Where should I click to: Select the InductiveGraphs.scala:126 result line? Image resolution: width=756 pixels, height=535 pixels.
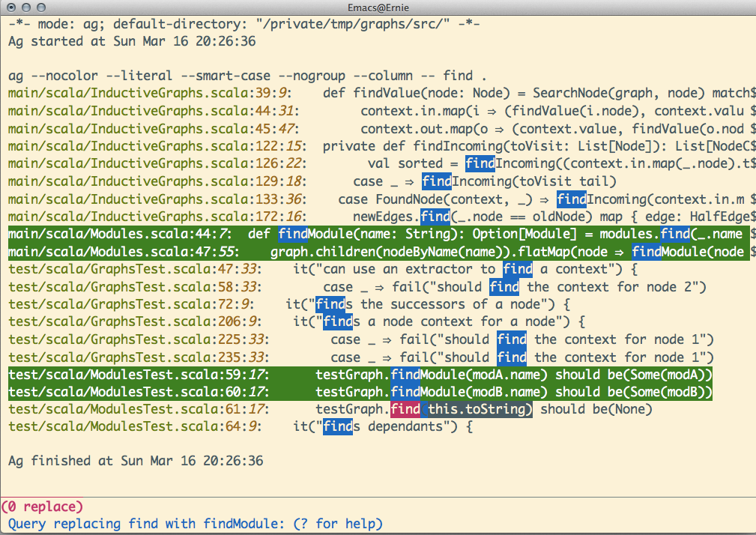pyautogui.click(x=141, y=163)
